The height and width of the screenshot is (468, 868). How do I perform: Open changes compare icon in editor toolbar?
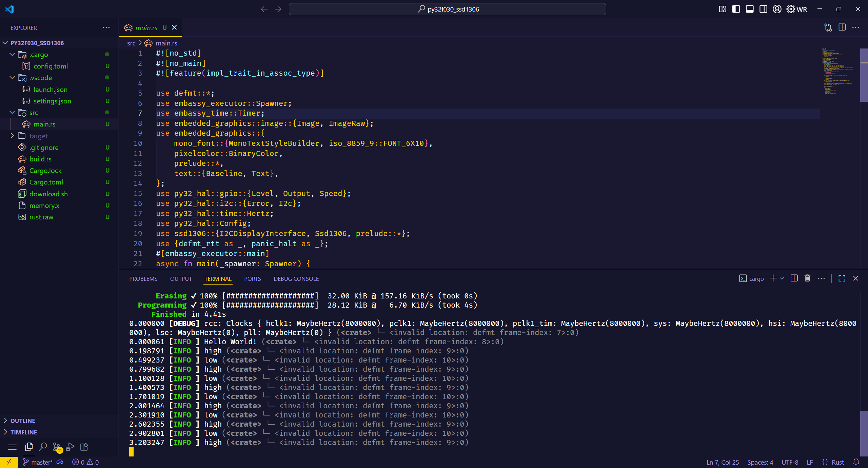click(828, 27)
